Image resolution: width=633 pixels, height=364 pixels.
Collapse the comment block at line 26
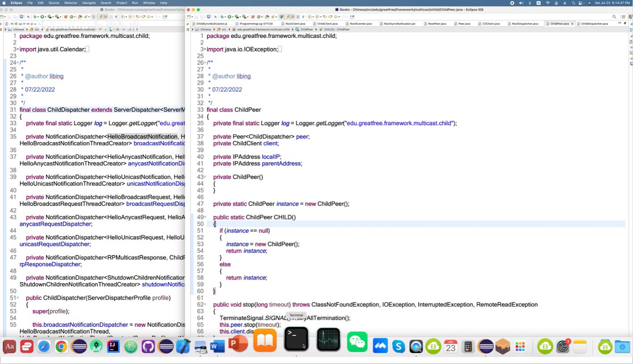point(205,62)
